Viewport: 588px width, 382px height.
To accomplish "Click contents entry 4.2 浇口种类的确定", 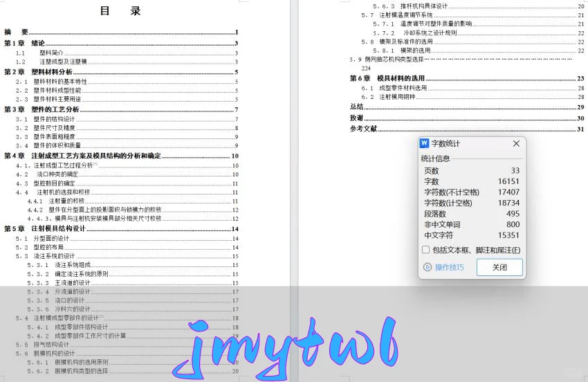I will 127,174.
